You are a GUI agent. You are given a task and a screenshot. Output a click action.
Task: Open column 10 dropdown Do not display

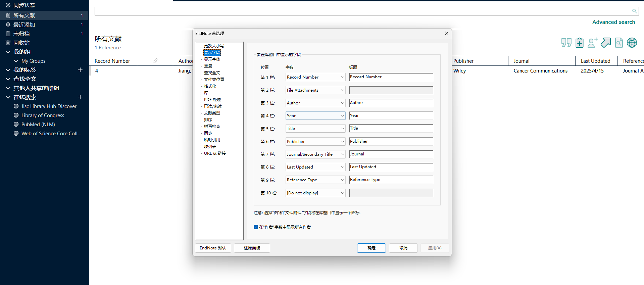pyautogui.click(x=315, y=193)
